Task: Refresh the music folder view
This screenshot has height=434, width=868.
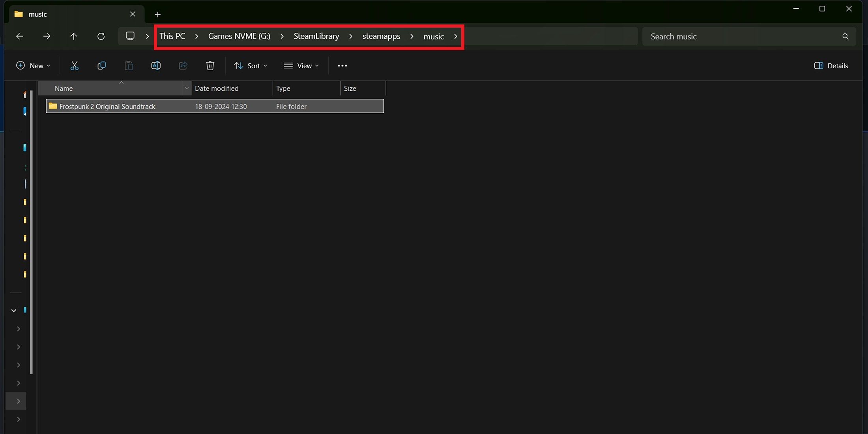Action: (101, 36)
